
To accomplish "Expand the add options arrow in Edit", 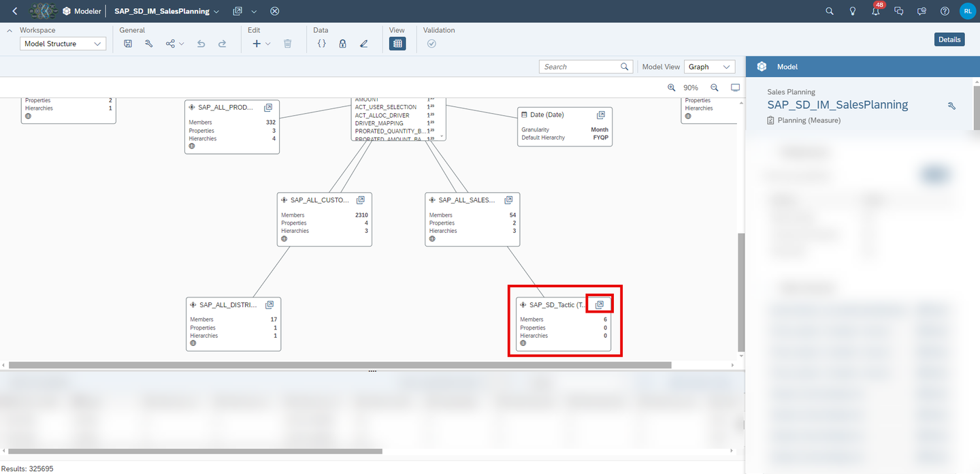I will pos(268,44).
